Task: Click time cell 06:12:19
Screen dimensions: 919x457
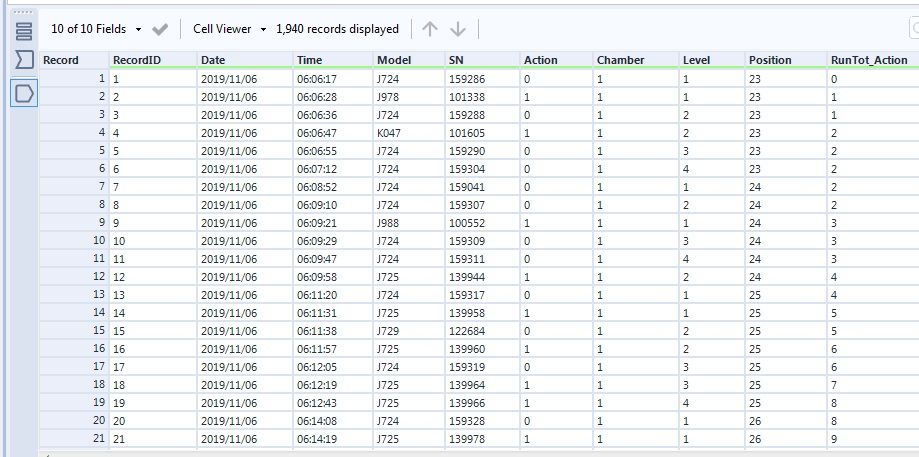Action: [x=333, y=385]
